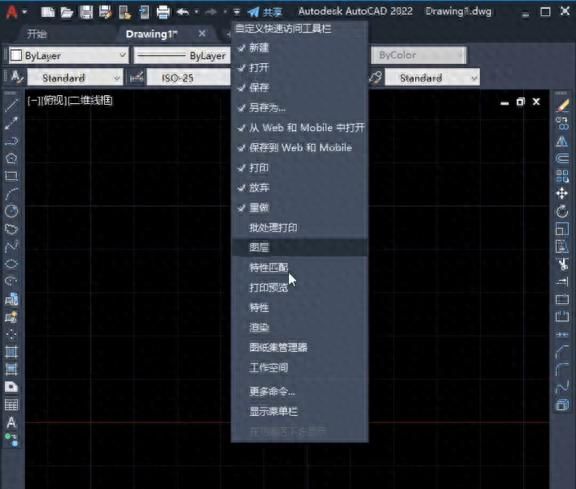Minimize the drawing viewport window
This screenshot has width=576, height=489.
point(505,103)
